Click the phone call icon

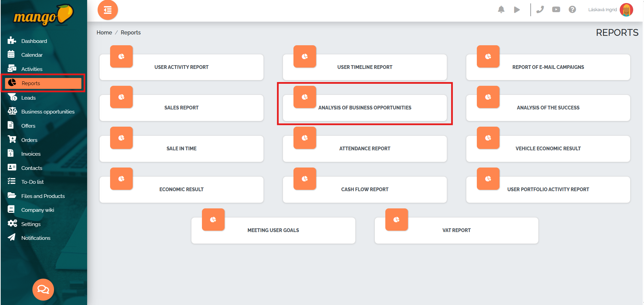coord(540,9)
